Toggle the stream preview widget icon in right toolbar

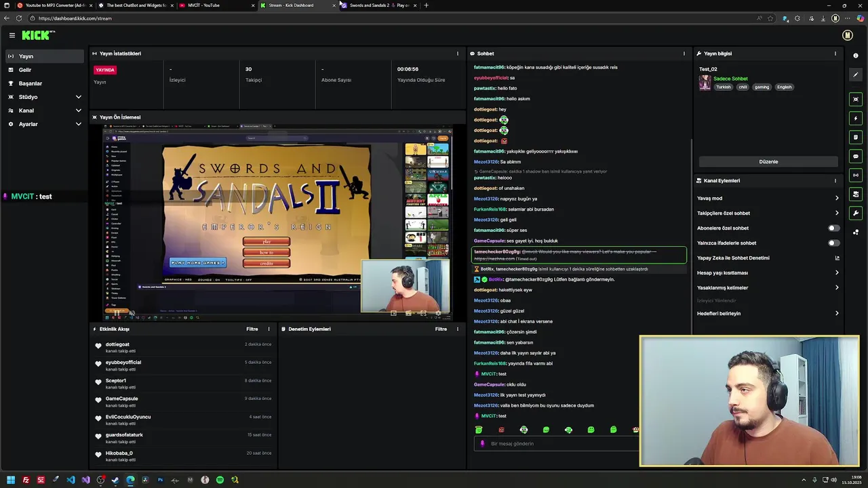856,100
